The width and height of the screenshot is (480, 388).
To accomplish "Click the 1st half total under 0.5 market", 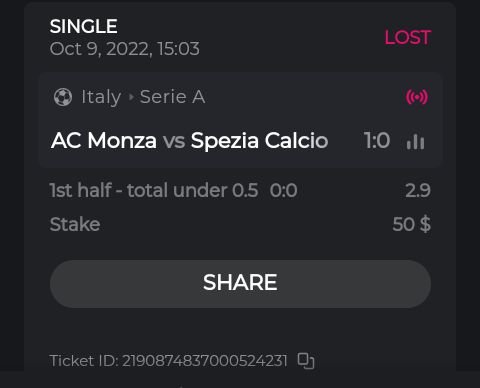I will coord(154,190).
